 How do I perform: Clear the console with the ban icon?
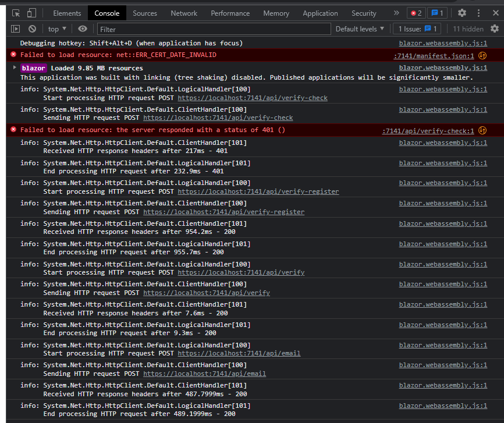pos(32,29)
